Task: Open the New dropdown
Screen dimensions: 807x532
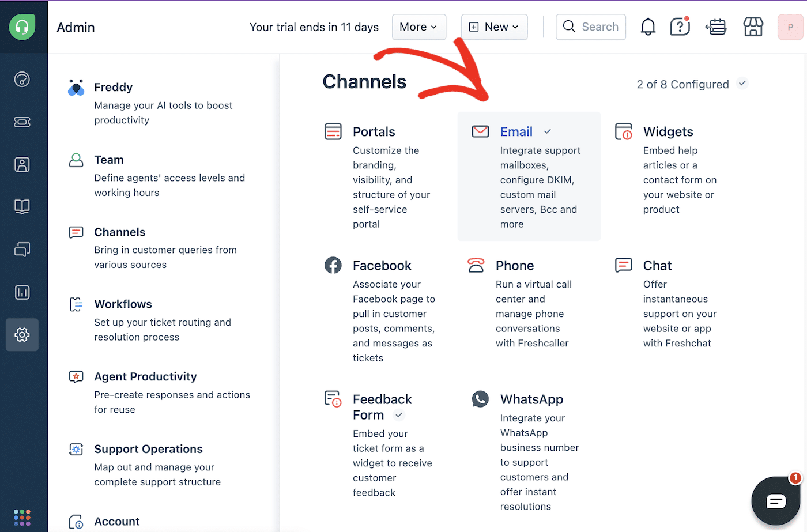Action: pyautogui.click(x=494, y=27)
